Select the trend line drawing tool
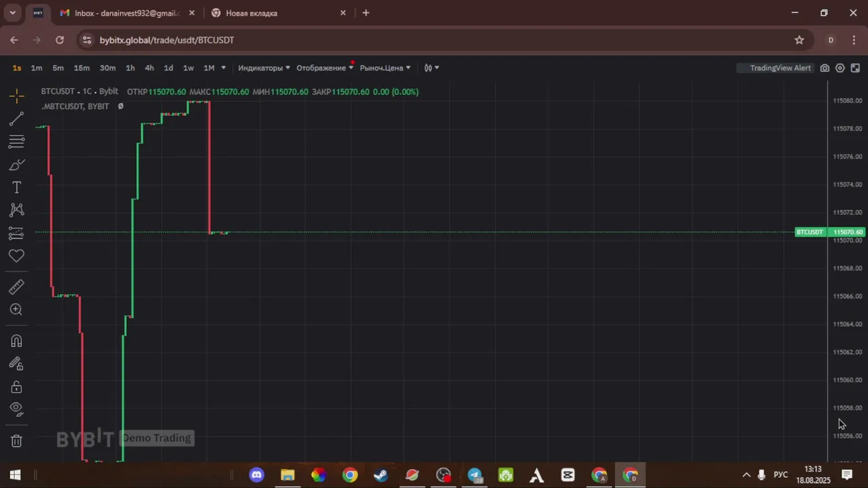 pyautogui.click(x=17, y=119)
